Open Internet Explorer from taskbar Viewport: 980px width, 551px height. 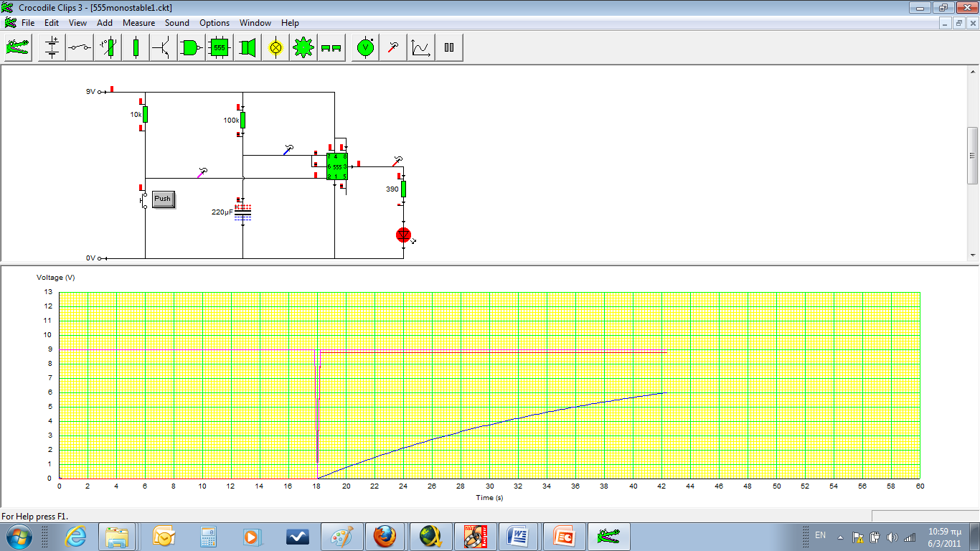click(75, 536)
